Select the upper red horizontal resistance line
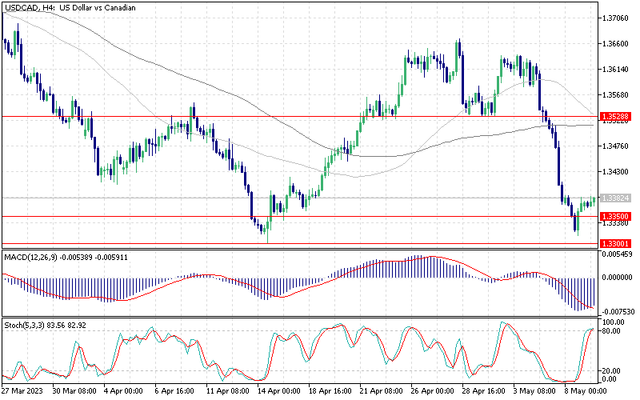 (x=300, y=117)
